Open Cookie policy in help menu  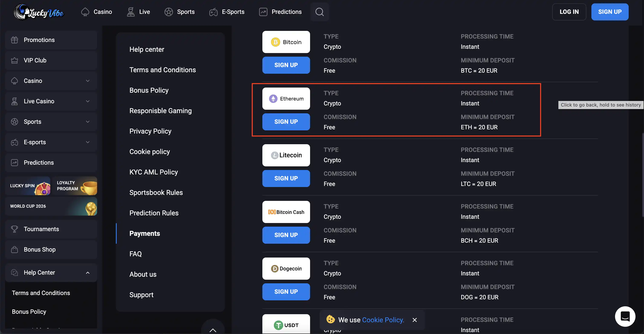[149, 152]
